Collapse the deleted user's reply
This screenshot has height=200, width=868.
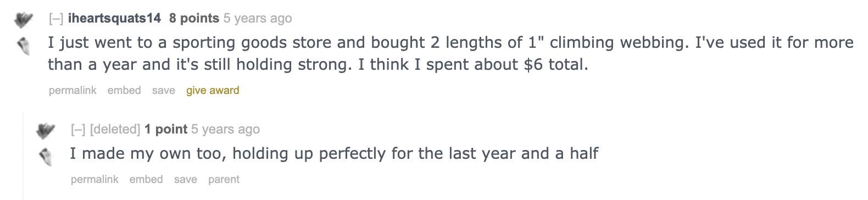[x=78, y=130]
